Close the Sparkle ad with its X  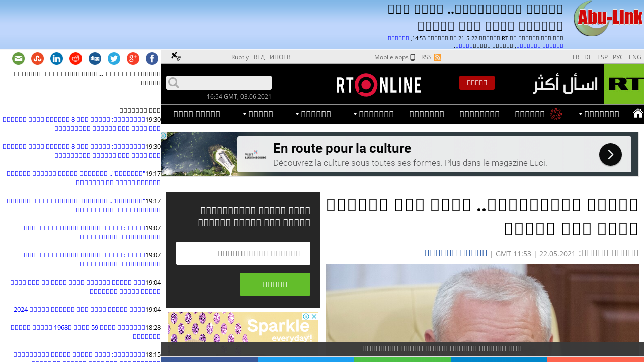point(314,317)
